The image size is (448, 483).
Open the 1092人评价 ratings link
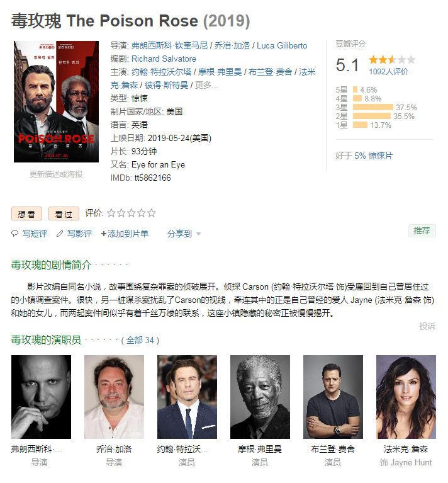tap(388, 72)
